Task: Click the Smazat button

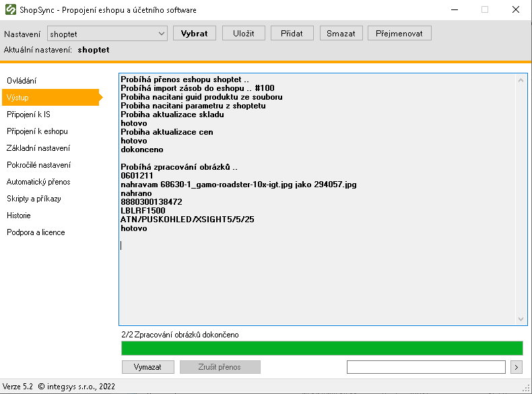Action: coord(341,33)
